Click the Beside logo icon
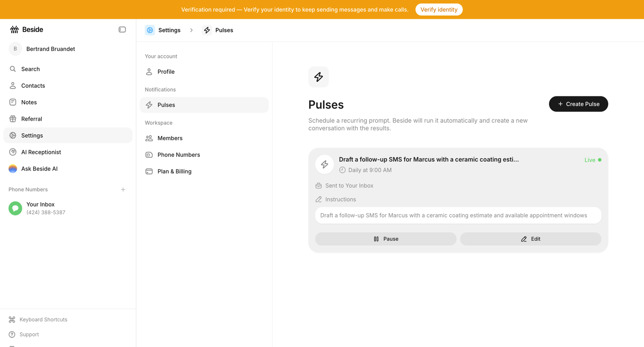Viewport: 644px width, 347px height. [x=14, y=29]
